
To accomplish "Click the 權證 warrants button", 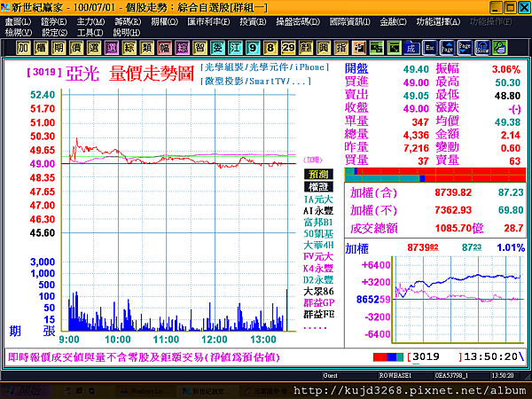I will [x=318, y=187].
